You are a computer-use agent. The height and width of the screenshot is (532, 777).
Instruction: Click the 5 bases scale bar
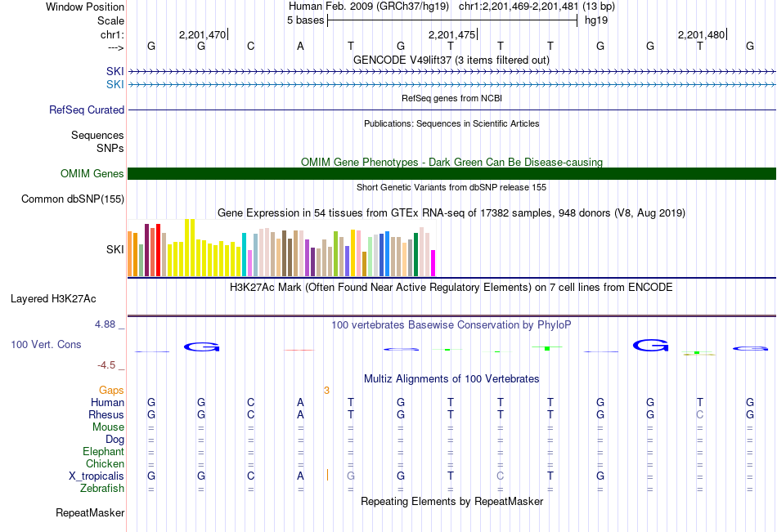coord(451,20)
